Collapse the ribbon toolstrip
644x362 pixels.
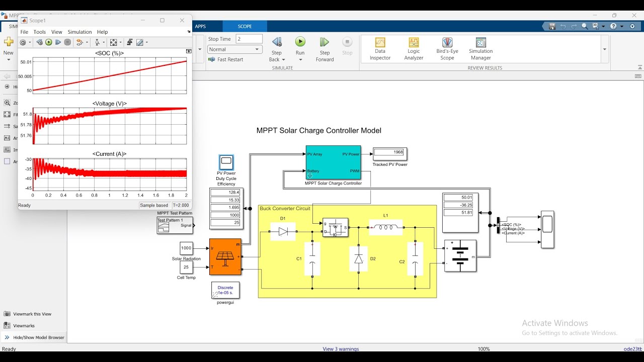click(x=639, y=67)
